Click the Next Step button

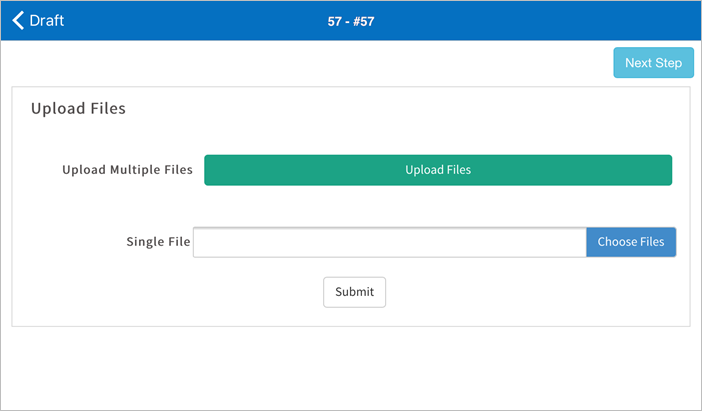653,63
